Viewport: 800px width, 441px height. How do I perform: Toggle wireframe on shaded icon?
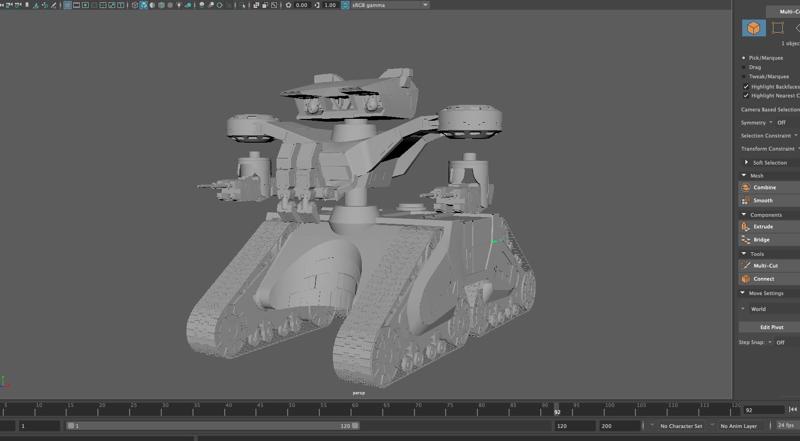[x=161, y=5]
